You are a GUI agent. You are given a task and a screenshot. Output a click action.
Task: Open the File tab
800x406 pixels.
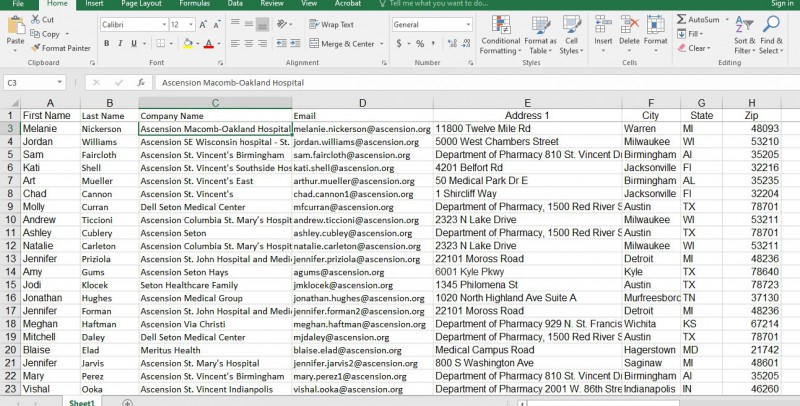coord(18,4)
